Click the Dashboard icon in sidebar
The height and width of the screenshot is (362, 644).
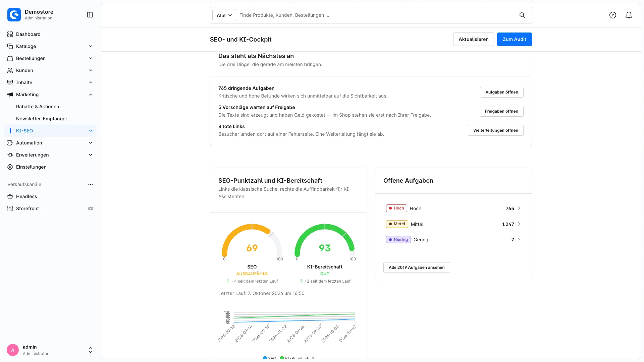10,34
